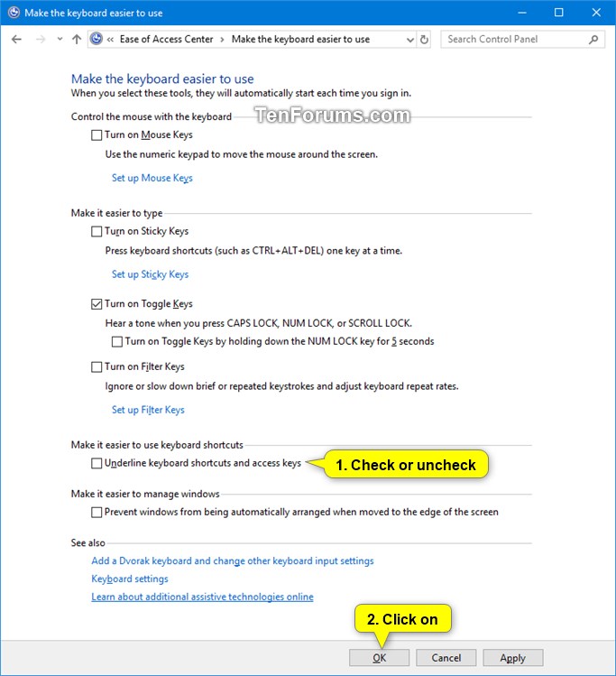Click the 'Make the keyboard easier to use' heading
616x676 pixels.
coord(162,79)
